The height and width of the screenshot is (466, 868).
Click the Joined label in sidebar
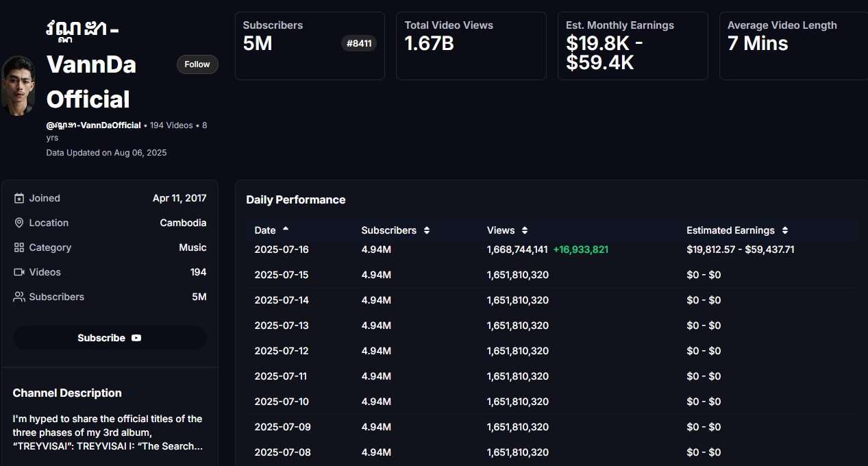pyautogui.click(x=45, y=198)
